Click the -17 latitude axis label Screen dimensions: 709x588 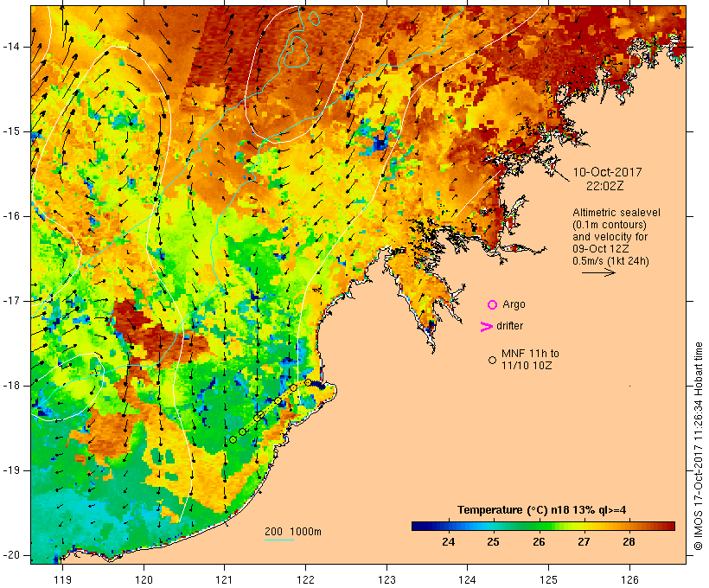(11, 301)
